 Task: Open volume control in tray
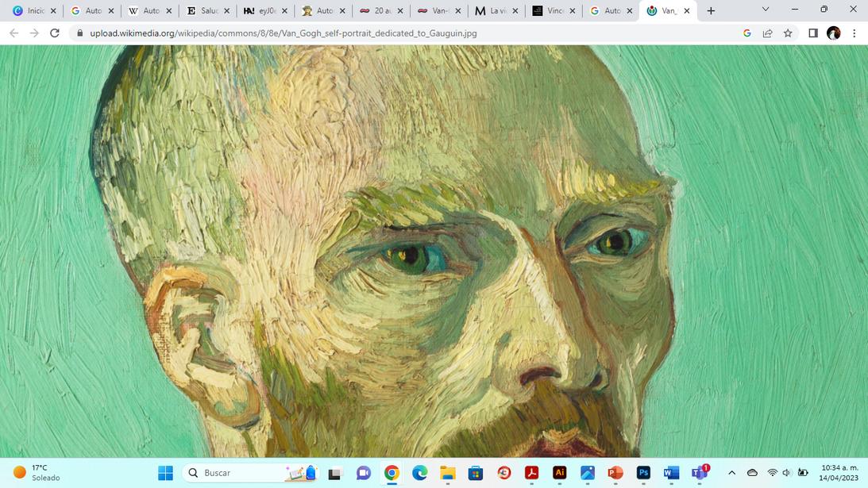(787, 473)
